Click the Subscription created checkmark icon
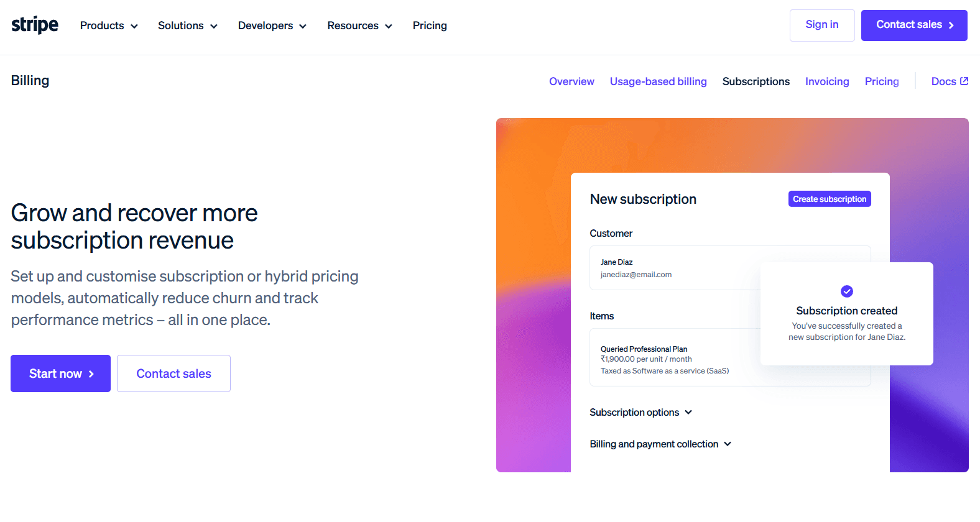The width and height of the screenshot is (980, 522). tap(847, 291)
